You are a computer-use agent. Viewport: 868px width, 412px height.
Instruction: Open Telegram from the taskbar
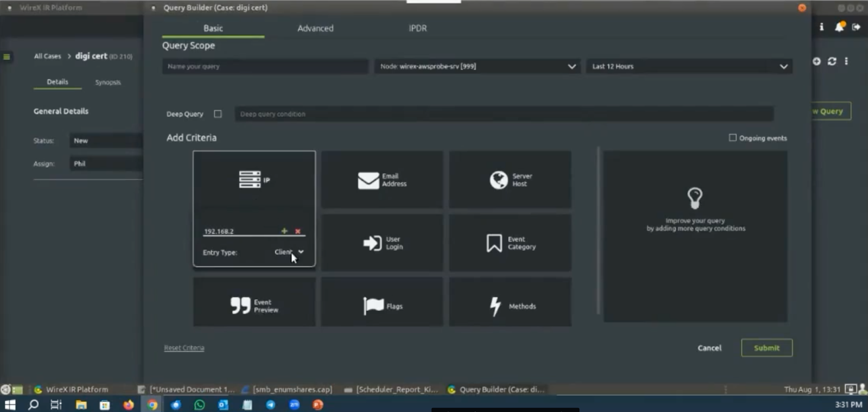pos(270,404)
